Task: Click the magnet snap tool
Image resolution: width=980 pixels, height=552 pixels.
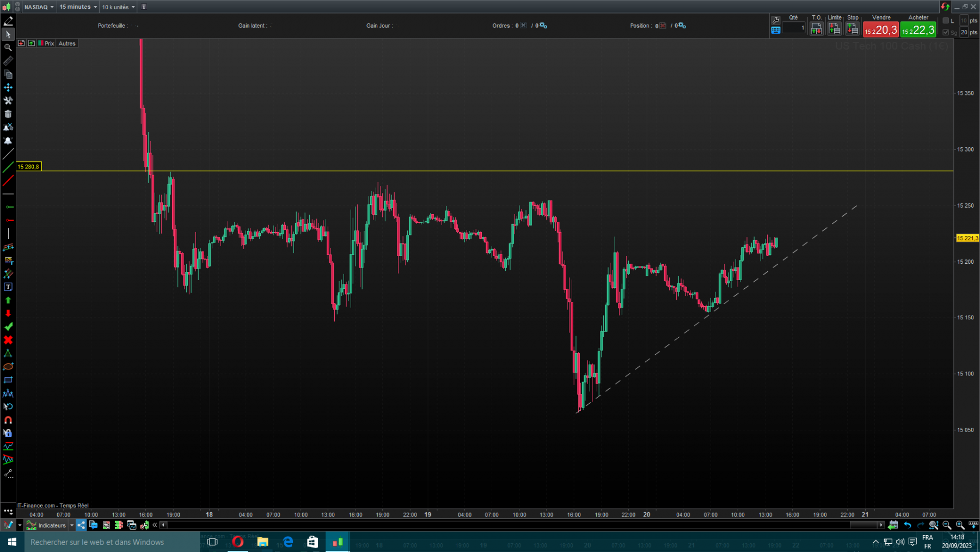Action: 8,420
